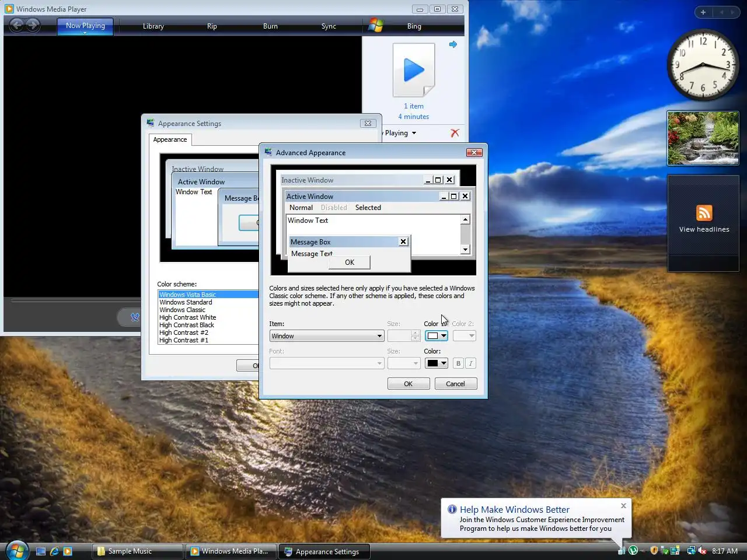
Task: Click the large blue play document thumbnail
Action: (414, 70)
